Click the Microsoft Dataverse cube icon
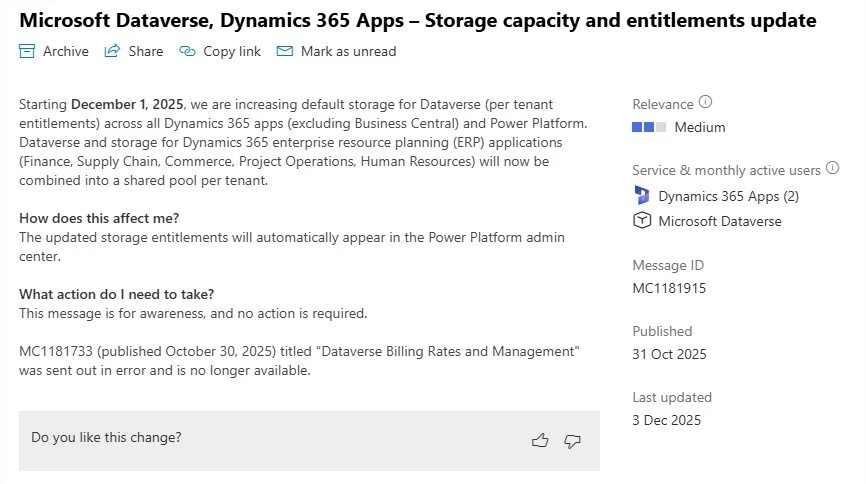This screenshot has height=484, width=866. pos(642,221)
